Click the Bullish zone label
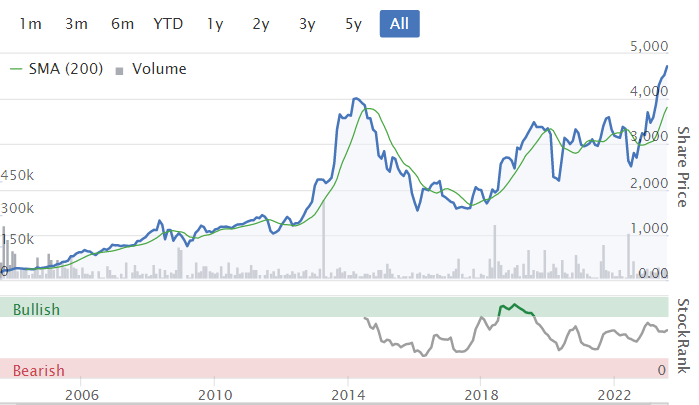This screenshot has width=699, height=405. (x=36, y=309)
